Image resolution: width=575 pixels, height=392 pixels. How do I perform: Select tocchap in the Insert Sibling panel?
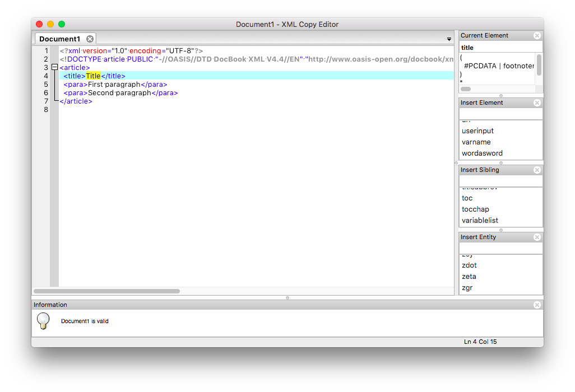tap(475, 209)
